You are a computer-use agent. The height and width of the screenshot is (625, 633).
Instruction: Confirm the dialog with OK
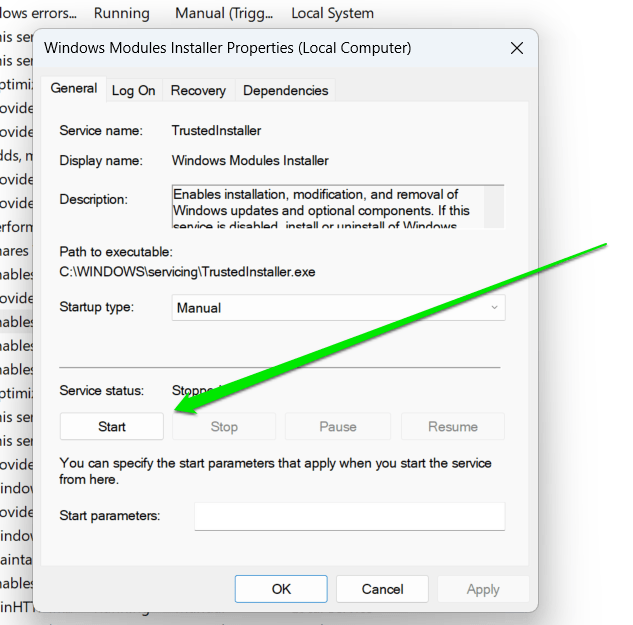(281, 589)
